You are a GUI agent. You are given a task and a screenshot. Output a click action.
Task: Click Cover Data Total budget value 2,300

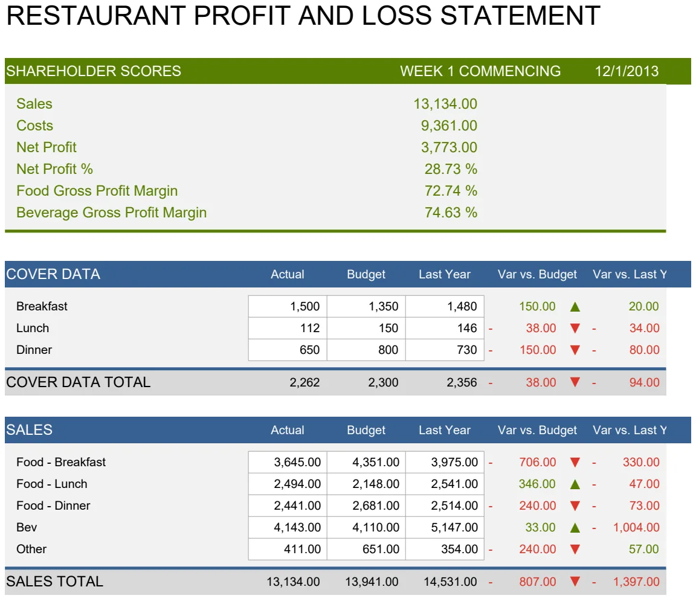[x=383, y=382]
